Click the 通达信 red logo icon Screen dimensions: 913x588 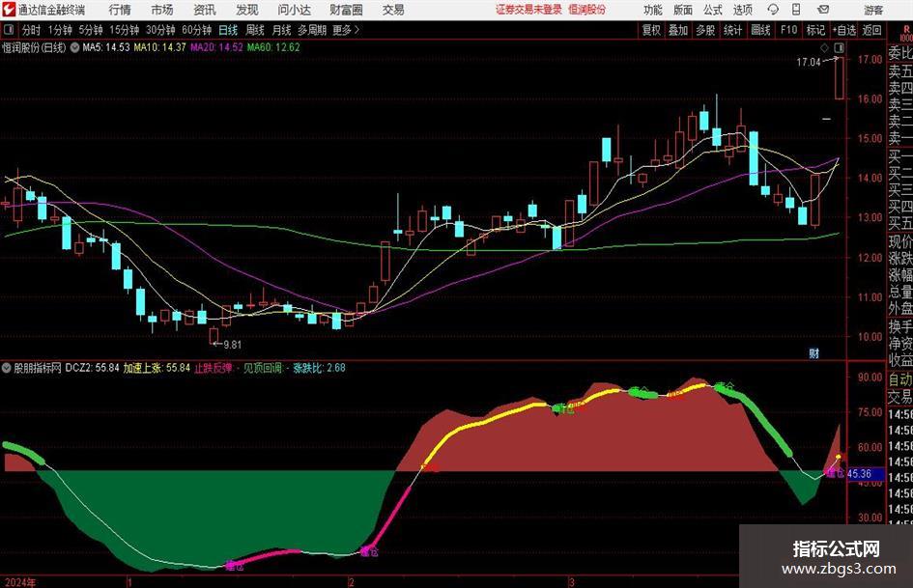[x=10, y=10]
